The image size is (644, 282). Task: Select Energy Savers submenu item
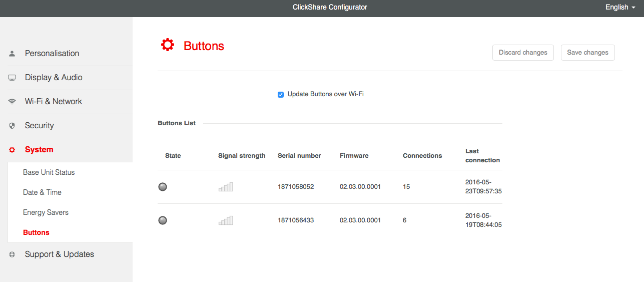point(46,212)
